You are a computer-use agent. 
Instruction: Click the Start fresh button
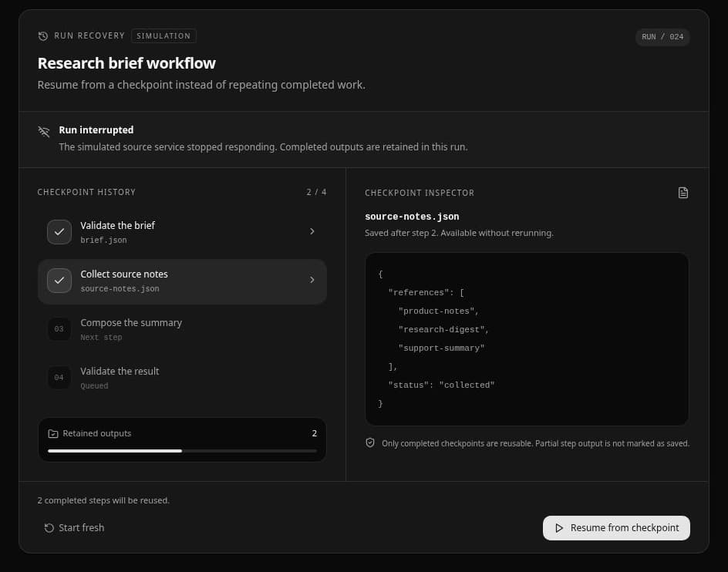click(x=74, y=528)
